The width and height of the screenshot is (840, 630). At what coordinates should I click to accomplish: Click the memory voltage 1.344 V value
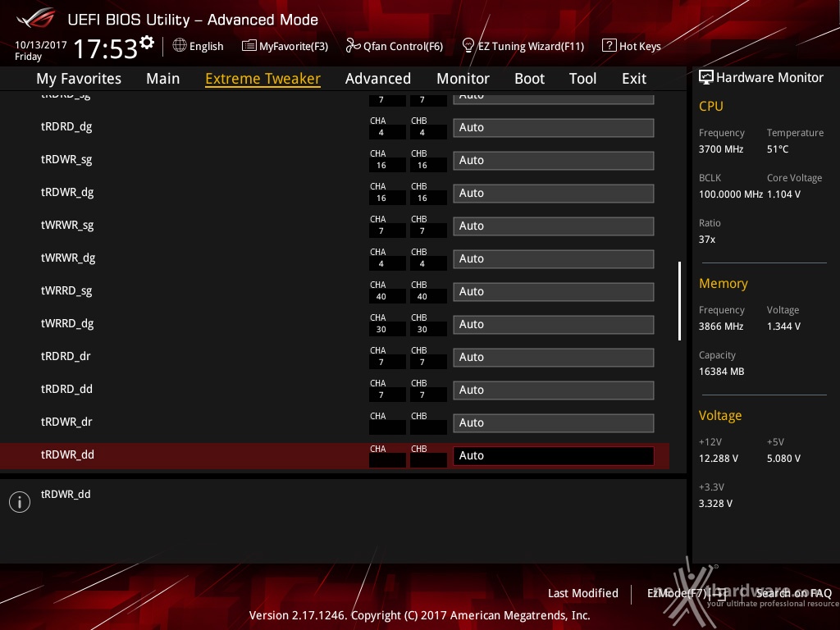click(783, 326)
